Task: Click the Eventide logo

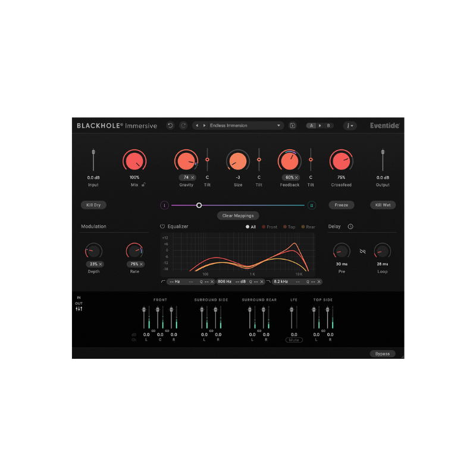Action: [384, 125]
